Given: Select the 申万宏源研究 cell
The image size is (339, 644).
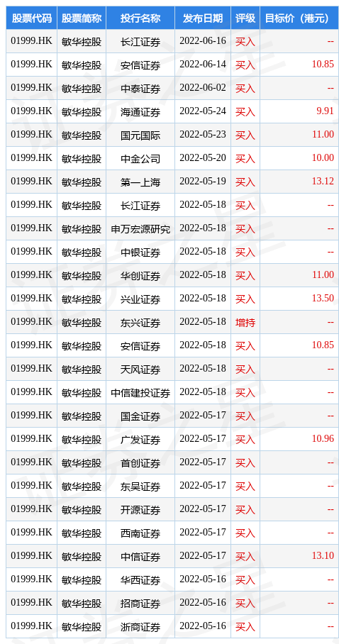Looking at the screenshot, I should click(140, 229).
